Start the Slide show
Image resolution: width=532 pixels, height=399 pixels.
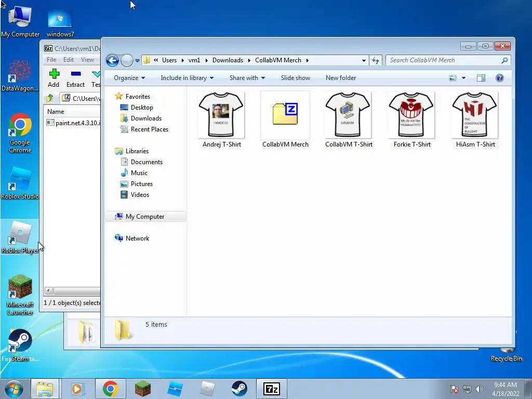(296, 78)
